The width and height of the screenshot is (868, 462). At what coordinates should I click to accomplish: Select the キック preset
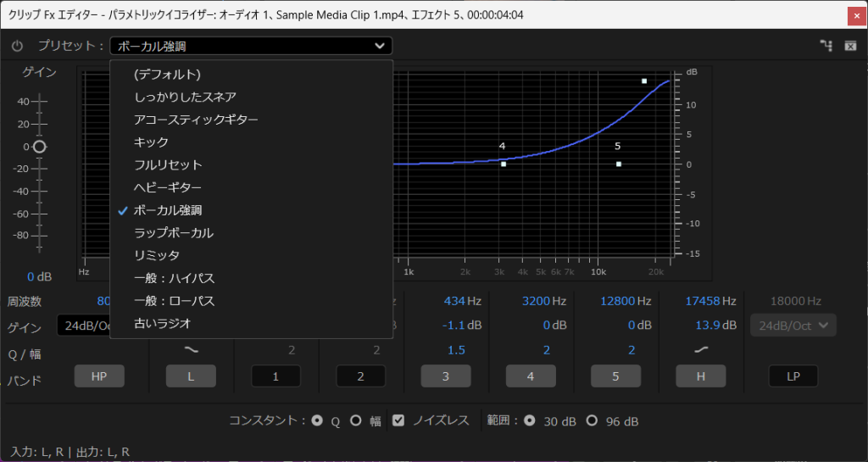(251, 142)
